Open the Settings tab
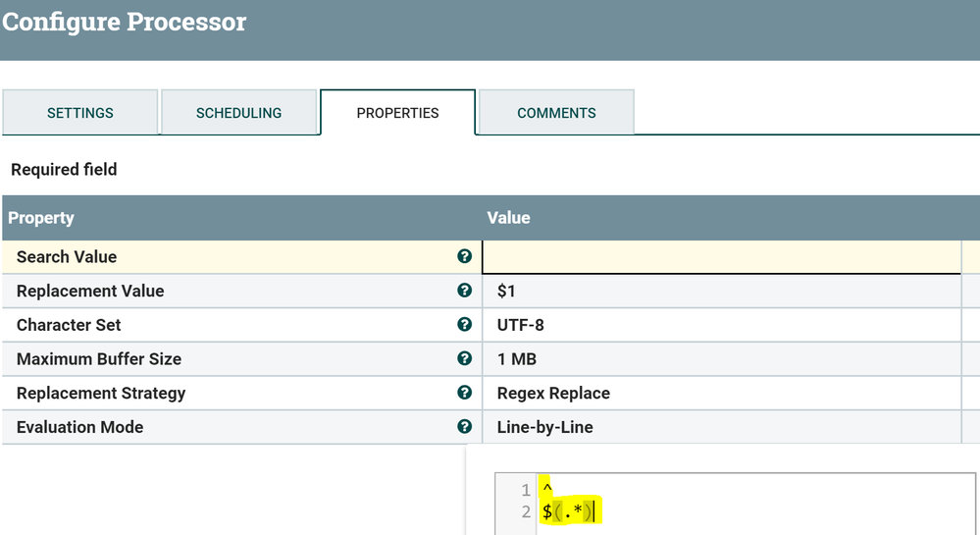Image resolution: width=980 pixels, height=535 pixels. pyautogui.click(x=80, y=113)
